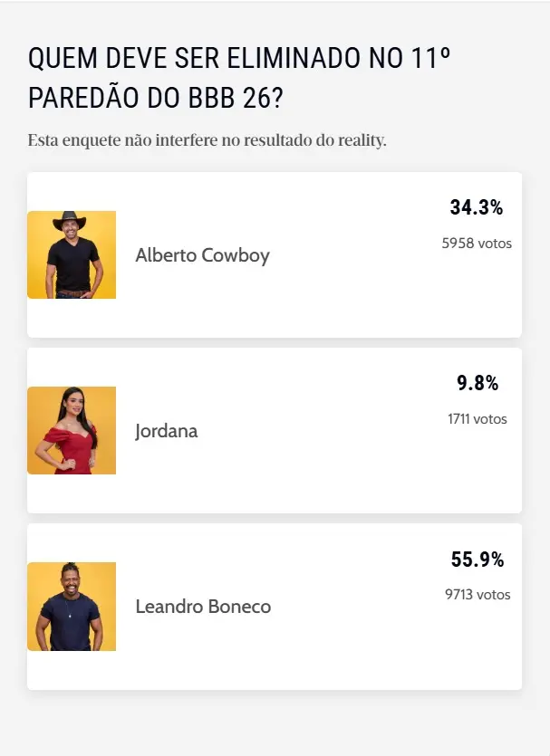Screen dimensions: 550x756
Task: Click the name Alberto Cowboy
Action: pyautogui.click(x=202, y=256)
